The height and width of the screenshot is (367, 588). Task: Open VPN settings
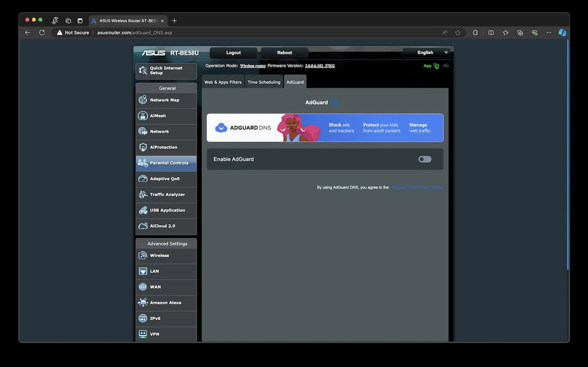166,334
